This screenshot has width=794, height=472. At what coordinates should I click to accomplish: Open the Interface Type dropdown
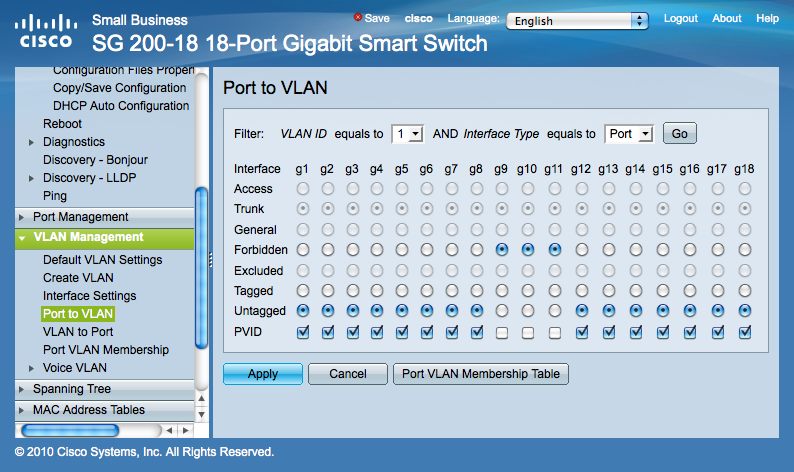[x=629, y=134]
